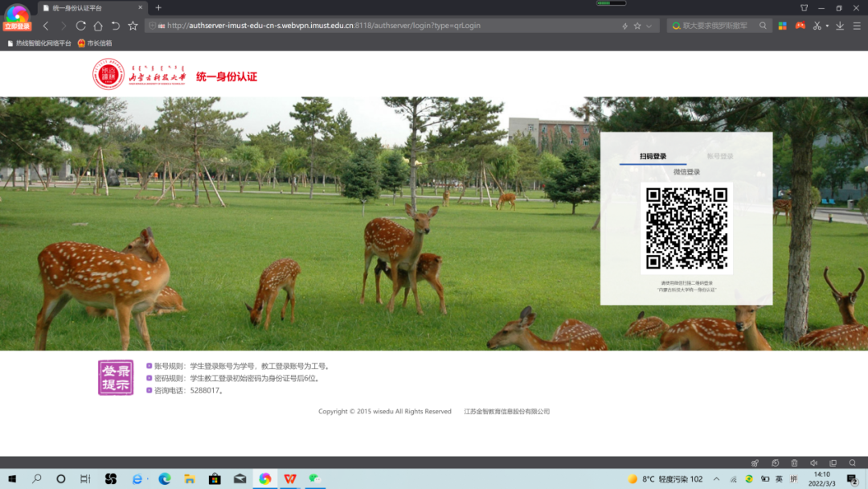Open the 市长信箱 bookmark
The width and height of the screenshot is (868, 489).
coord(95,43)
